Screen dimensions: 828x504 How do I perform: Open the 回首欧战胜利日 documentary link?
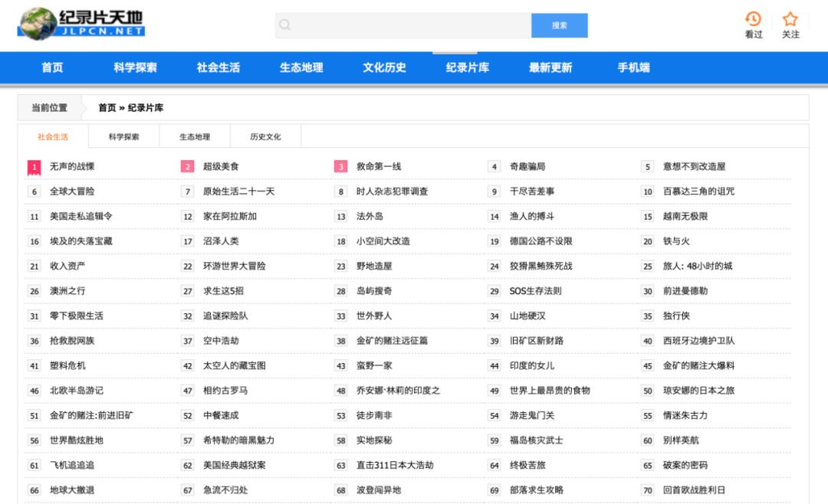click(x=694, y=490)
